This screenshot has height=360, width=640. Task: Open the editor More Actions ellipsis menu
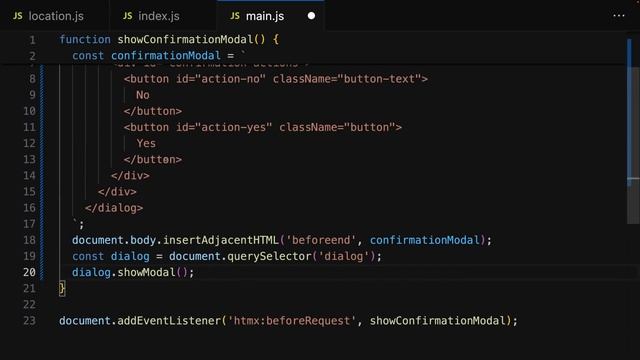619,16
